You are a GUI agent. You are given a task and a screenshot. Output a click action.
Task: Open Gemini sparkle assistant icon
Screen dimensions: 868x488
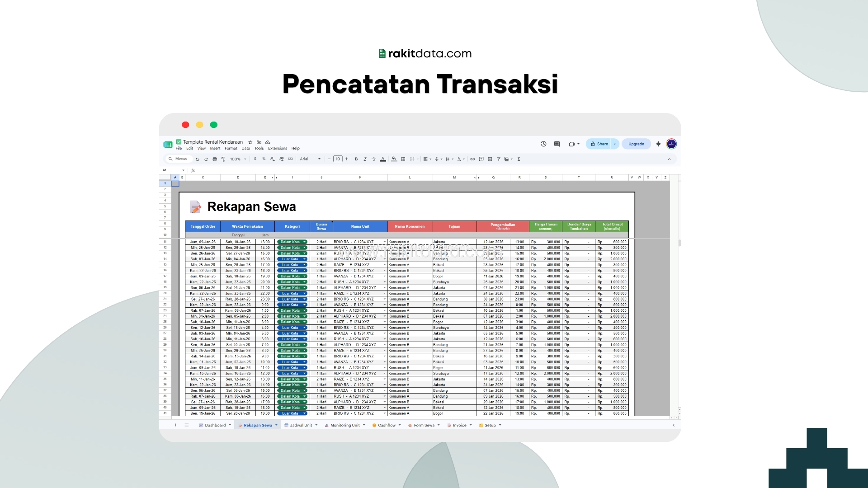[x=658, y=144]
